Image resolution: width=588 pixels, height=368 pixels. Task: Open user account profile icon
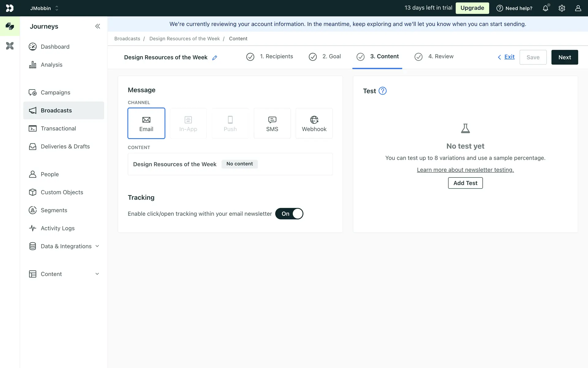tap(578, 8)
